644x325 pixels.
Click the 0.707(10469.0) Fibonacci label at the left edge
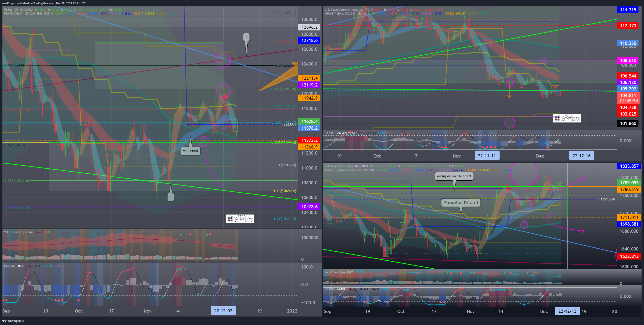17,207
